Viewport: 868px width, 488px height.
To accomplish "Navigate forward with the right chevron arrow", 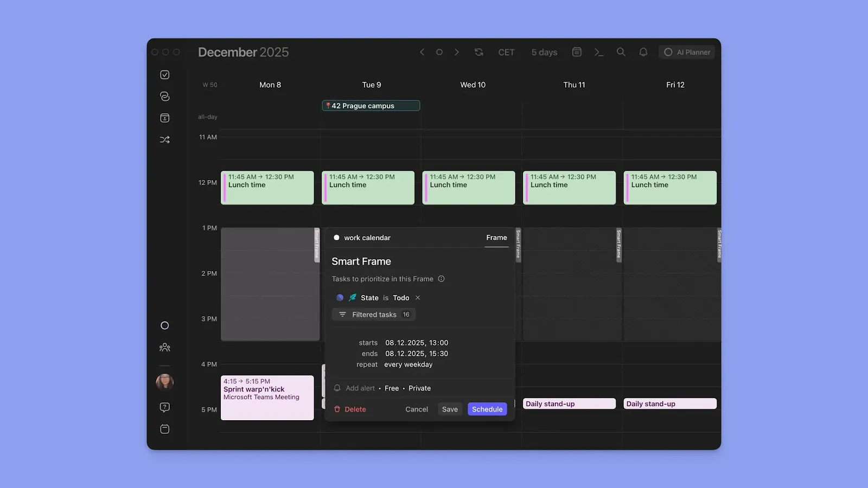I will point(457,52).
